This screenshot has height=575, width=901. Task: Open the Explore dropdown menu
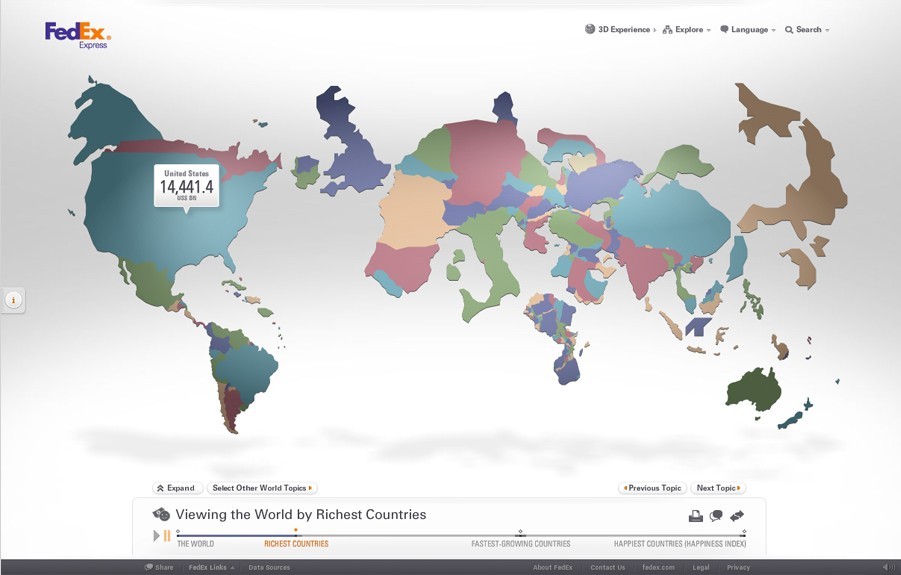click(688, 30)
